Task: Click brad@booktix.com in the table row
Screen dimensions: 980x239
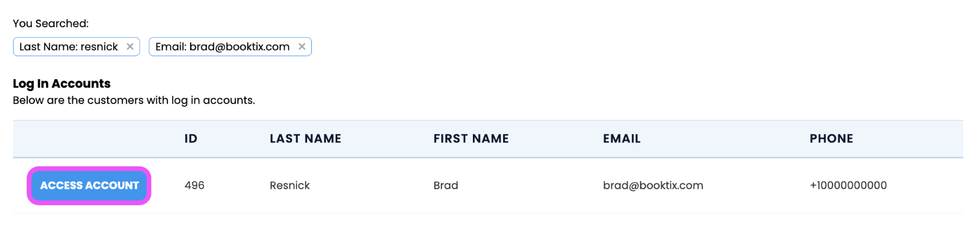Action: click(x=653, y=186)
